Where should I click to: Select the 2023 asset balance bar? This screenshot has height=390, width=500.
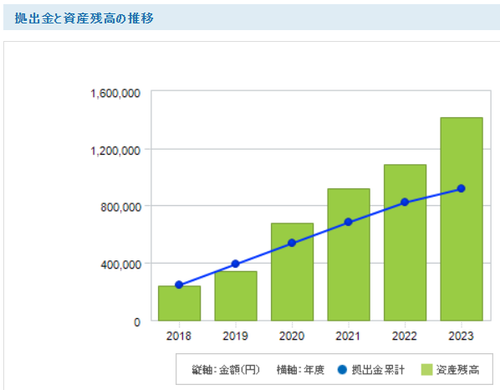pyautogui.click(x=462, y=219)
